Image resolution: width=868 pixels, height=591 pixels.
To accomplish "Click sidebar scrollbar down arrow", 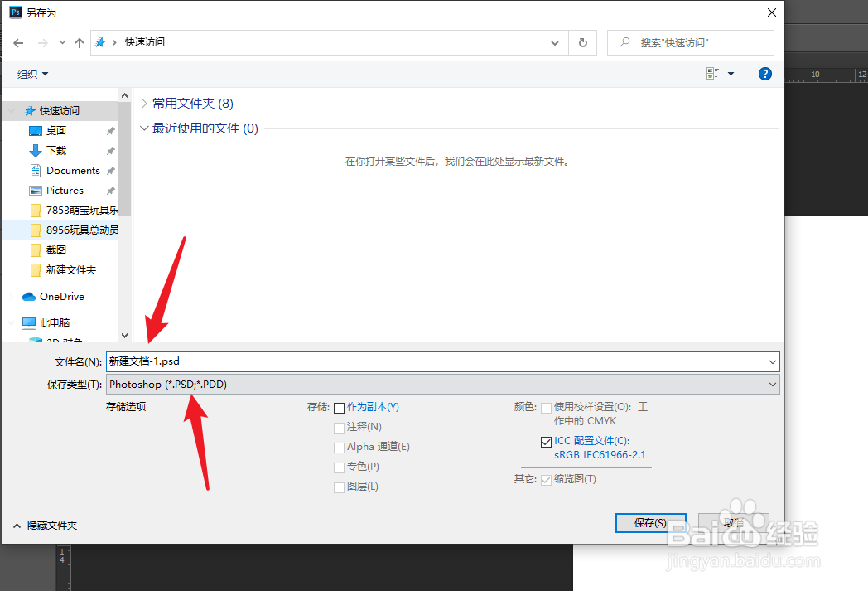I will (124, 336).
